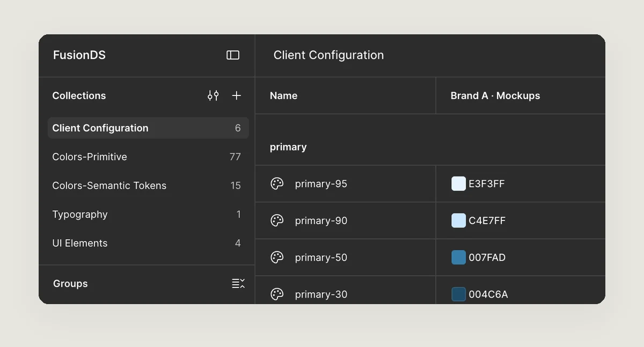
Task: Click the 007FAD hex value
Action: coord(487,257)
